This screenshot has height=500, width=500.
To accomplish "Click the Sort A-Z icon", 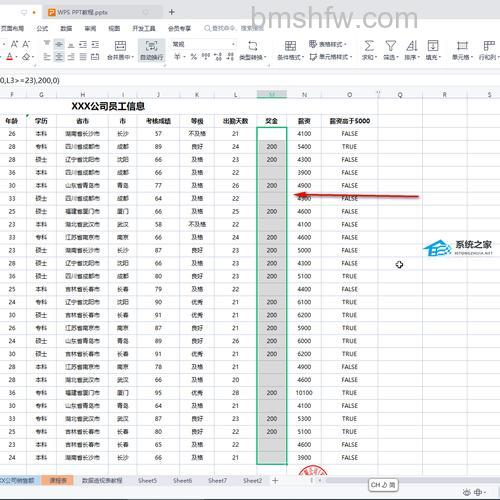I will click(x=412, y=46).
